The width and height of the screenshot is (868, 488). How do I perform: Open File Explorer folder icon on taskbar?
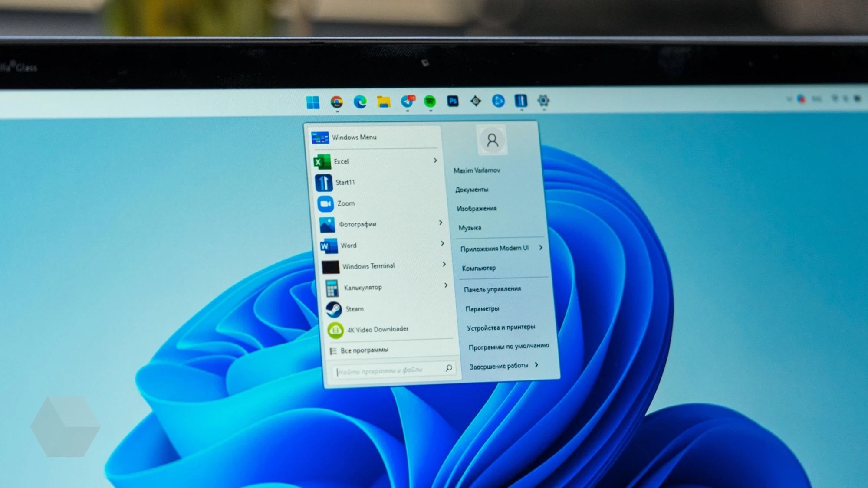(384, 102)
